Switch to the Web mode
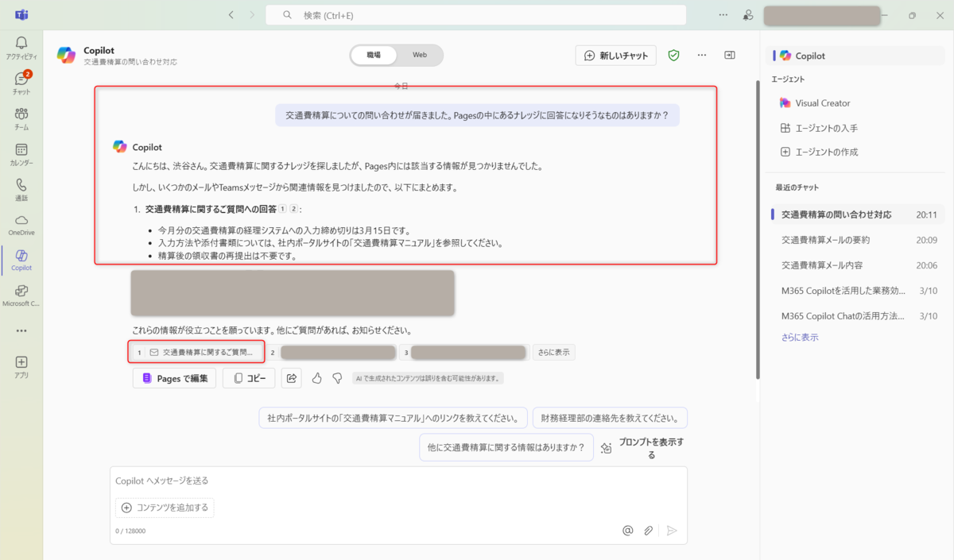This screenshot has height=560, width=954. click(420, 55)
